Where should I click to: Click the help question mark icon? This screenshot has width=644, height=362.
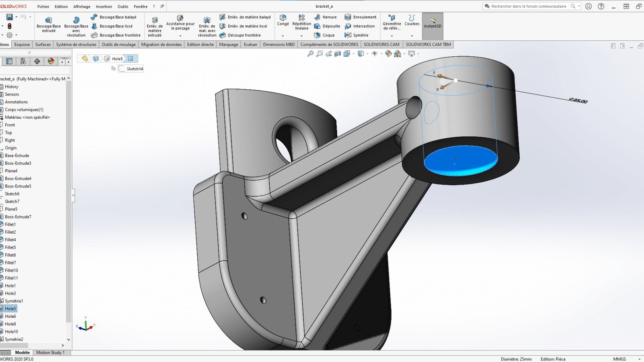click(601, 6)
